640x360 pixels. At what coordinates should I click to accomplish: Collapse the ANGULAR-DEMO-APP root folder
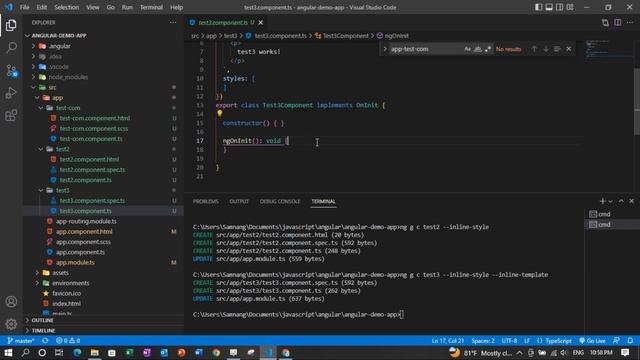click(103, 36)
